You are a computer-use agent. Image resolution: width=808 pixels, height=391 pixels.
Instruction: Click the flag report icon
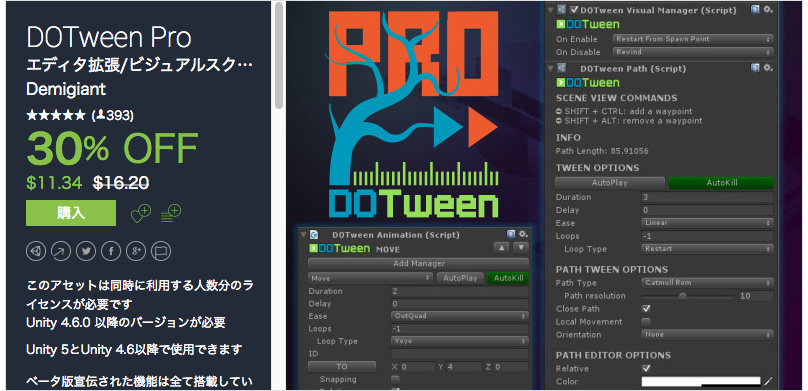point(161,251)
